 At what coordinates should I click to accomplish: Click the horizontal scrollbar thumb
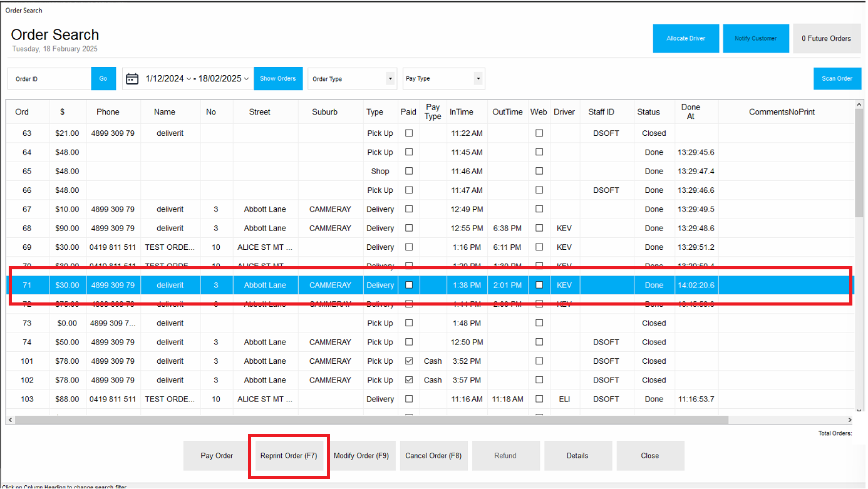(x=371, y=420)
